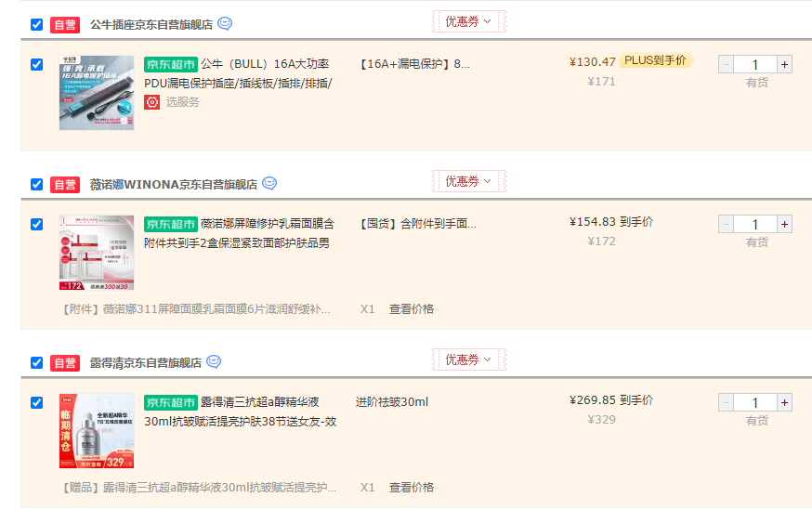Increase quantity of 露得清 serum
The image size is (812, 510).
point(784,402)
